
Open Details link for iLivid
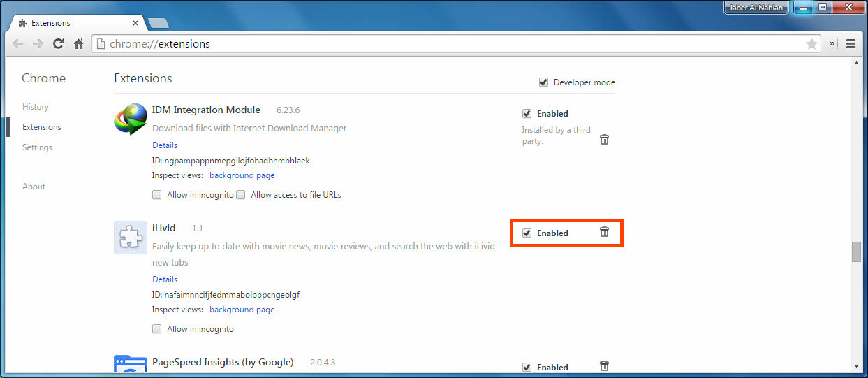tap(165, 279)
